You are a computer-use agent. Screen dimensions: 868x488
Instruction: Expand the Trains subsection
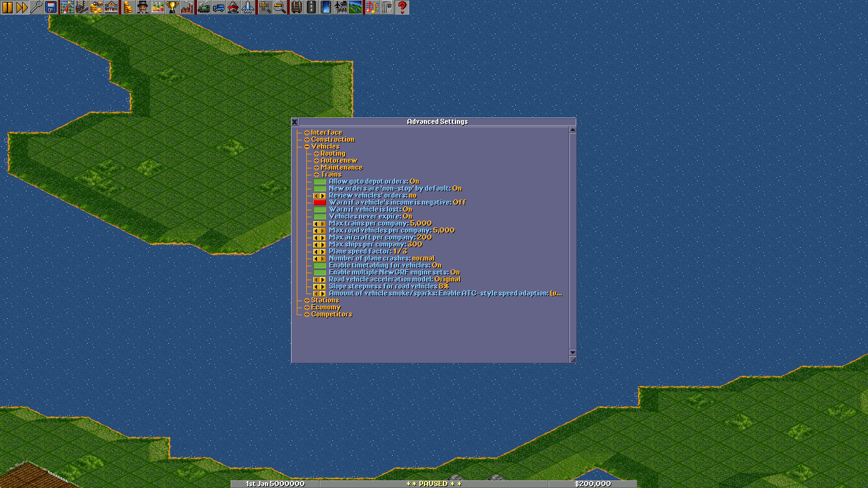(x=316, y=175)
